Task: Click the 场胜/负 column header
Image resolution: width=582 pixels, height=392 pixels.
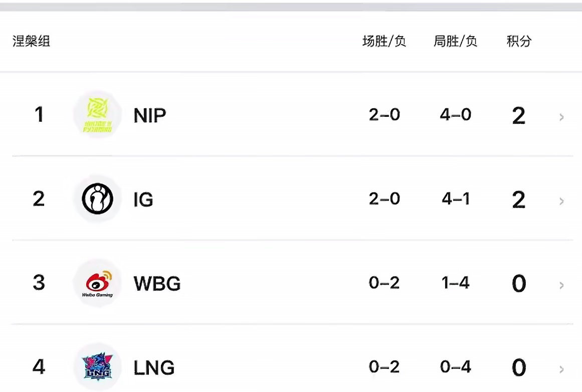Action: click(384, 41)
